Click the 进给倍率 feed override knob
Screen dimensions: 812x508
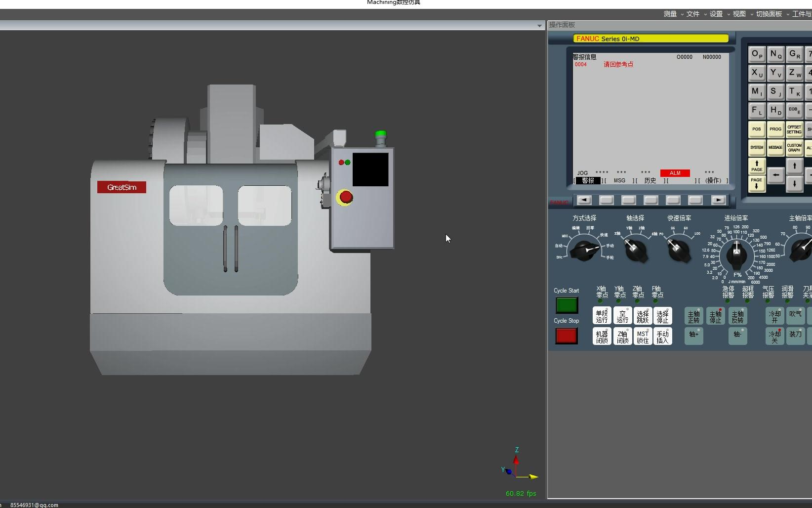(x=736, y=256)
